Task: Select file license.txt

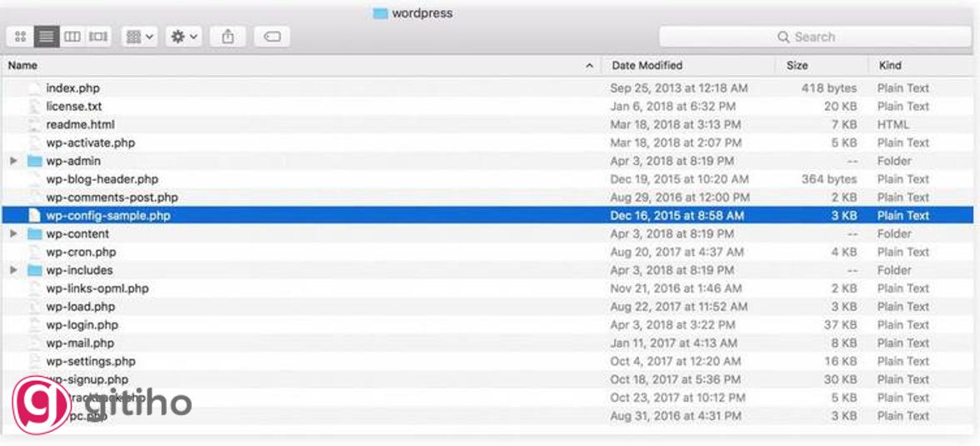Action: point(73,107)
